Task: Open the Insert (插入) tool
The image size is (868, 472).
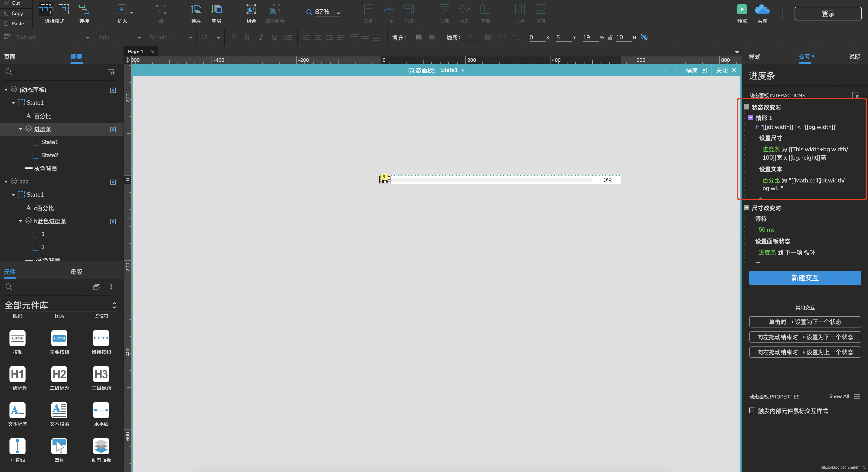Action: [122, 9]
